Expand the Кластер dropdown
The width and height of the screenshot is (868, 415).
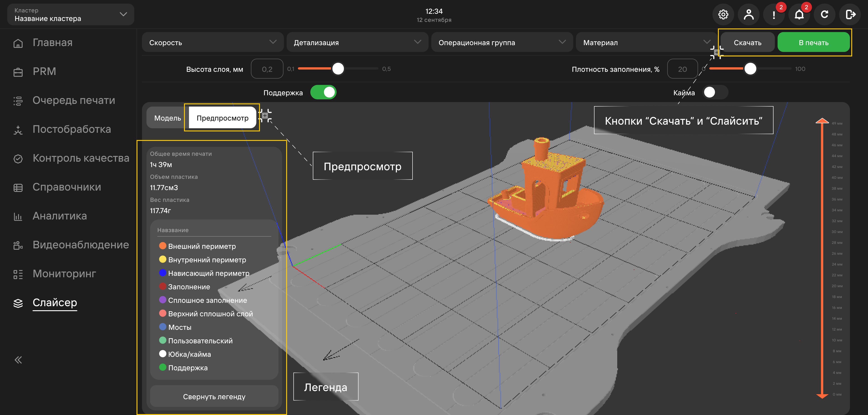[71, 14]
